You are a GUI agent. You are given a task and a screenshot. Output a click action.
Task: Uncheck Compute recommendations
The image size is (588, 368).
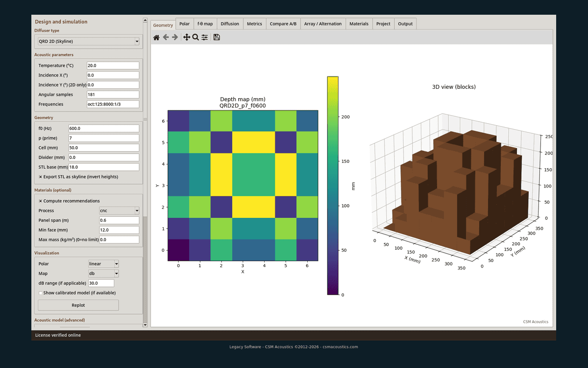pyautogui.click(x=40, y=201)
